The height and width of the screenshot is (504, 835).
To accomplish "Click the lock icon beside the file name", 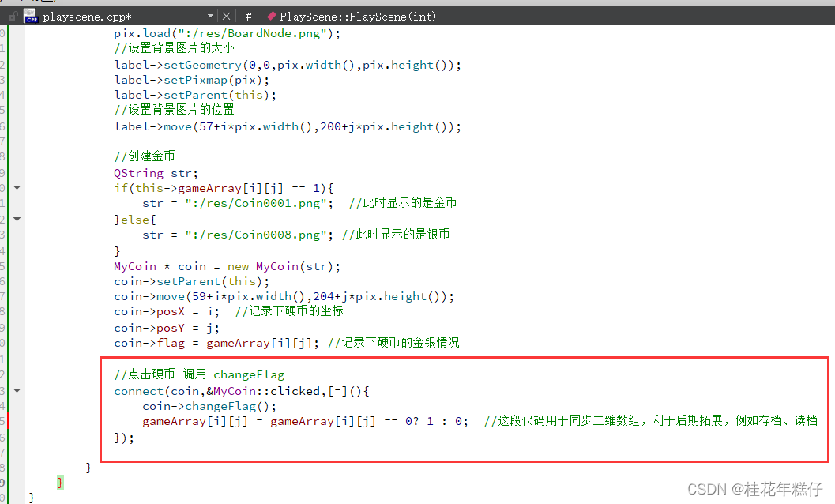I will [x=13, y=17].
